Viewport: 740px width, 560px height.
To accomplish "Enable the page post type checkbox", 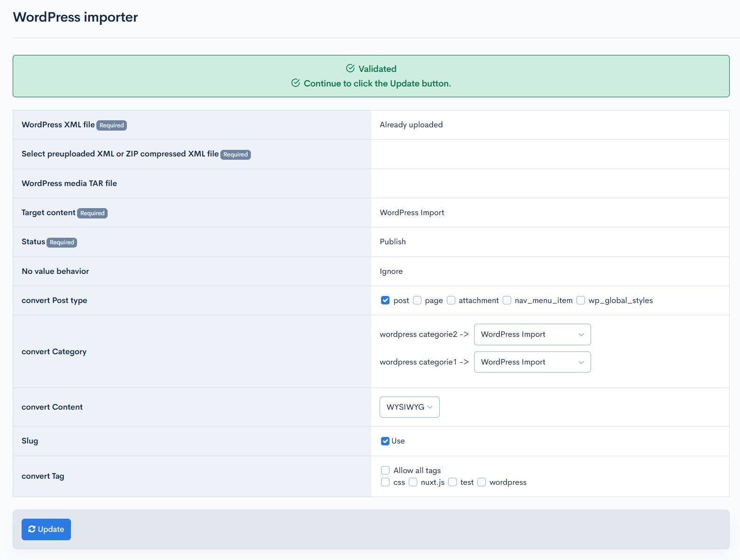I will click(417, 300).
